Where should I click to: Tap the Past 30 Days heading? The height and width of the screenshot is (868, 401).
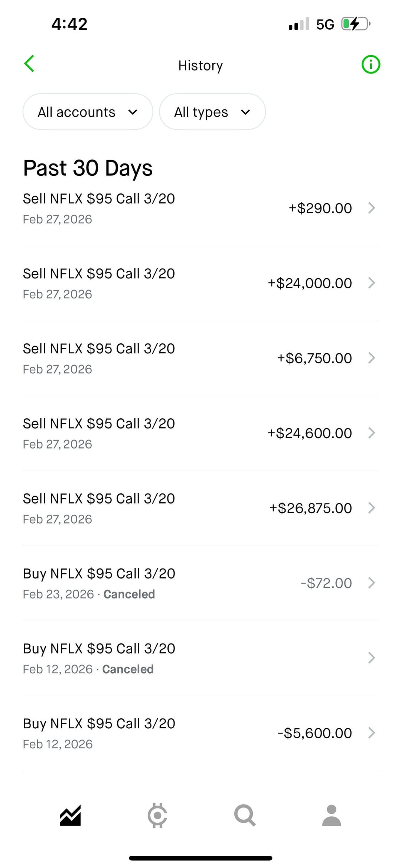point(88,168)
